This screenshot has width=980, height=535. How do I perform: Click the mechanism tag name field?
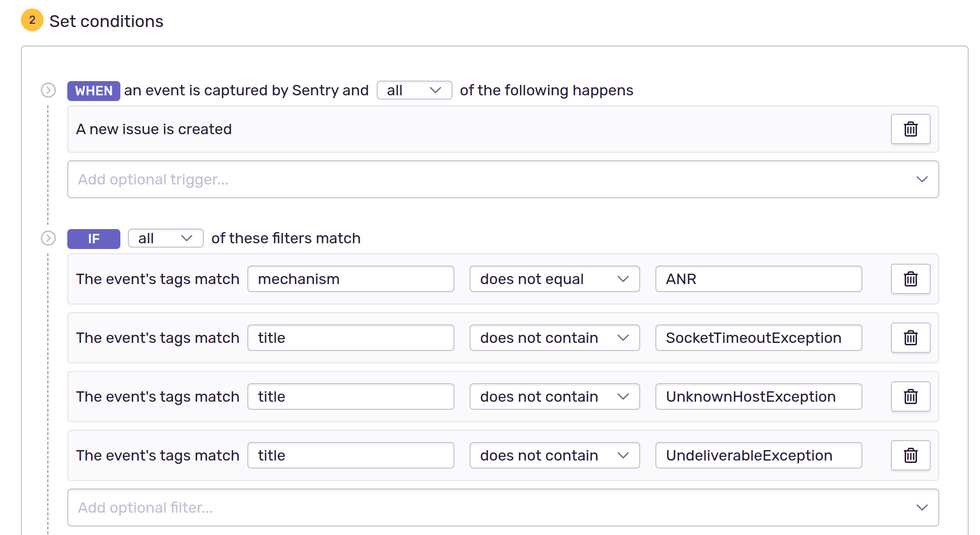(350, 279)
